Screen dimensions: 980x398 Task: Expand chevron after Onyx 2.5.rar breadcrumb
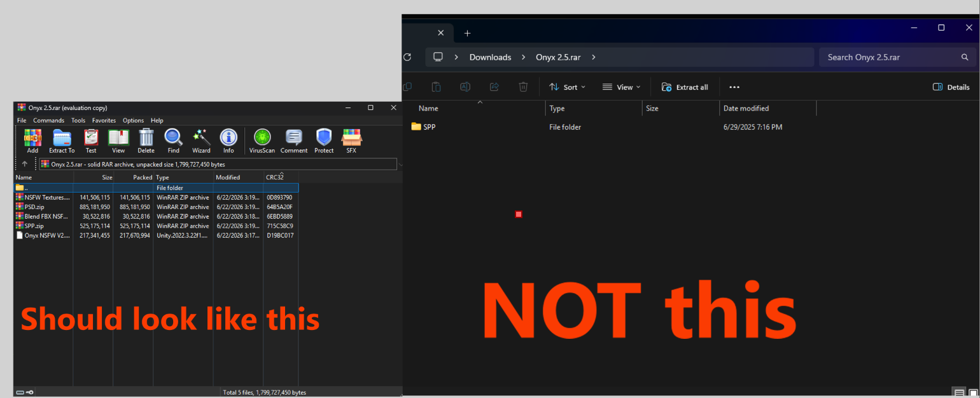pyautogui.click(x=593, y=57)
